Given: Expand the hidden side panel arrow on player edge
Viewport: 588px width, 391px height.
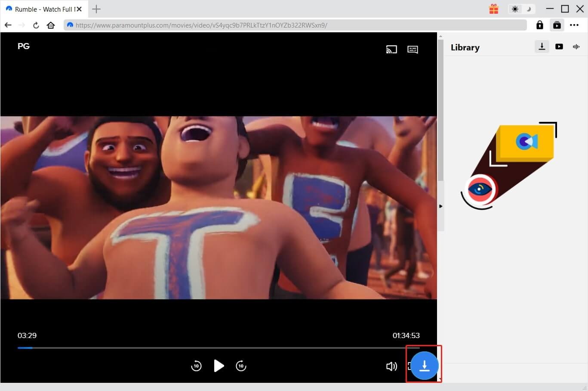Looking at the screenshot, I should pyautogui.click(x=440, y=206).
